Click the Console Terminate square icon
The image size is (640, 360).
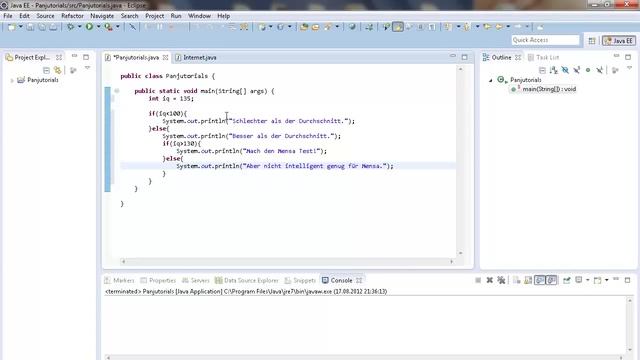(478, 280)
